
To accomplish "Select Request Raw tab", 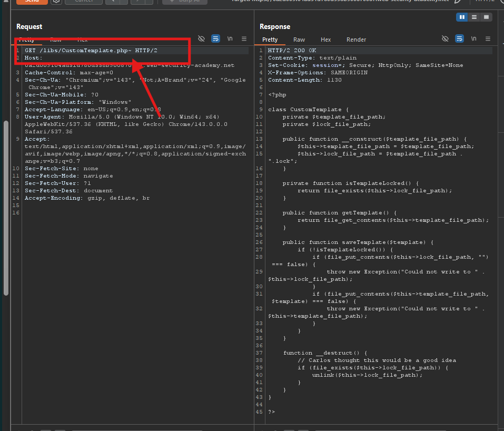I will pyautogui.click(x=56, y=40).
